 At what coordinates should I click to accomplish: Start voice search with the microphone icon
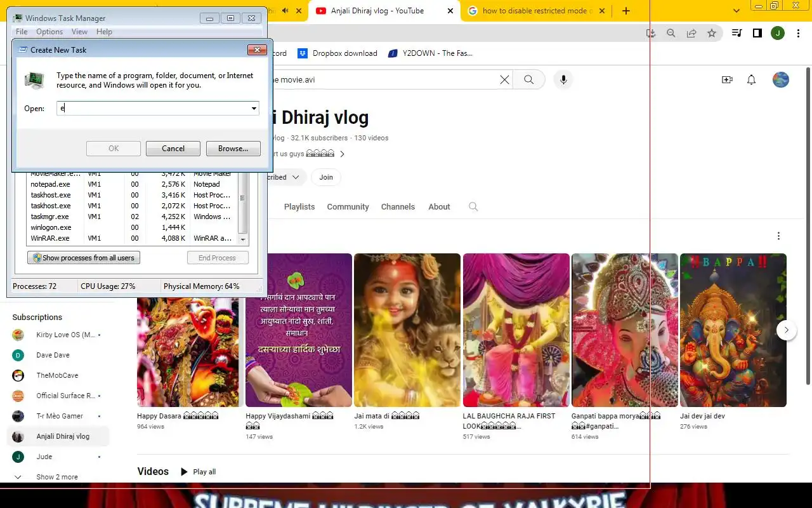563,79
